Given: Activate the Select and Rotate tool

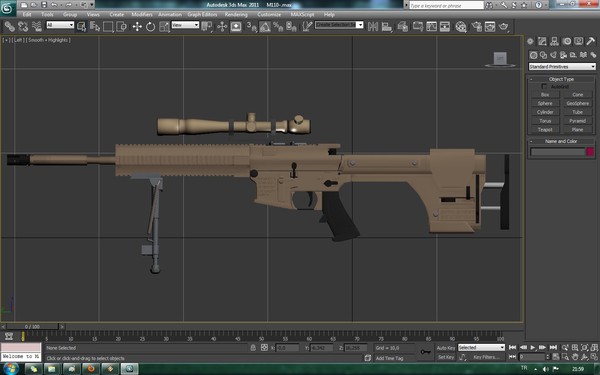Looking at the screenshot, I should click(x=150, y=26).
